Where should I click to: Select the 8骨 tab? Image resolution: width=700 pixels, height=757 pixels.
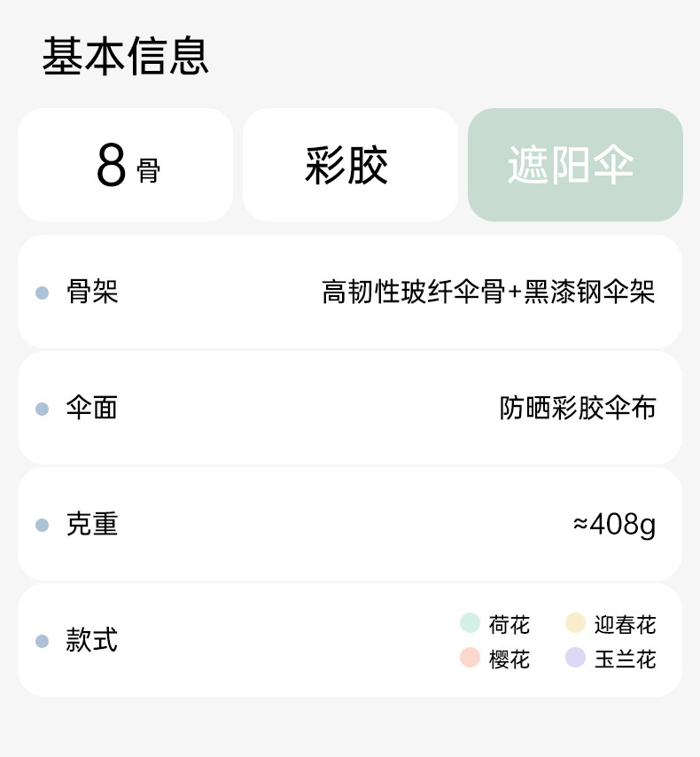coord(125,165)
